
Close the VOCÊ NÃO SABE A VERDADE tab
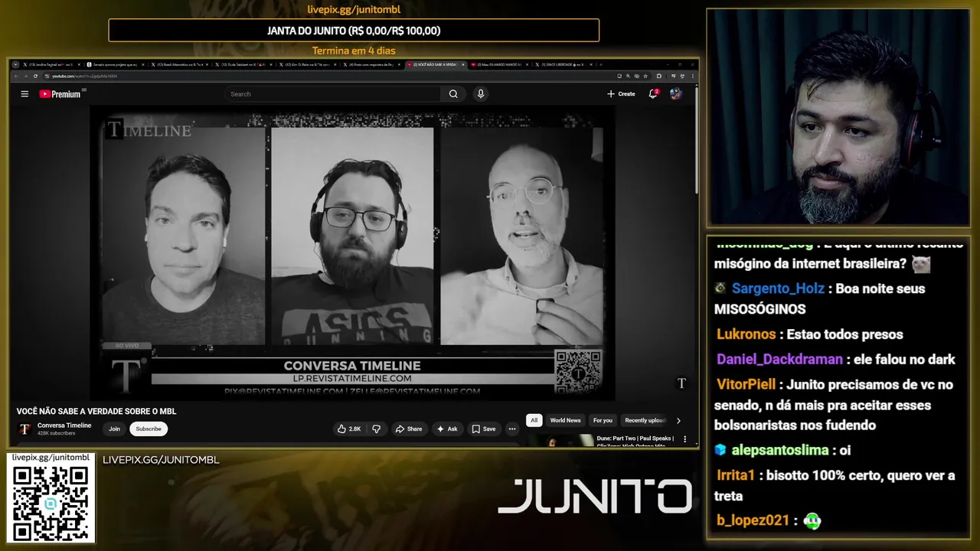[462, 64]
